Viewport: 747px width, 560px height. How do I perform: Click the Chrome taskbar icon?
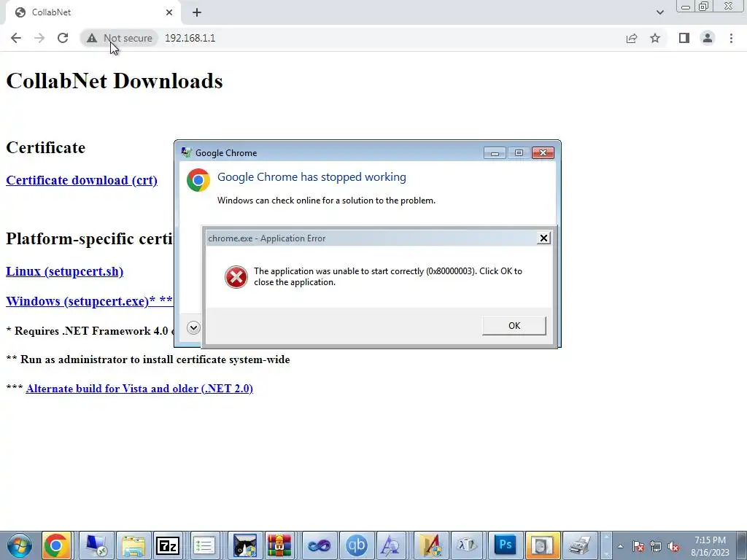click(56, 545)
